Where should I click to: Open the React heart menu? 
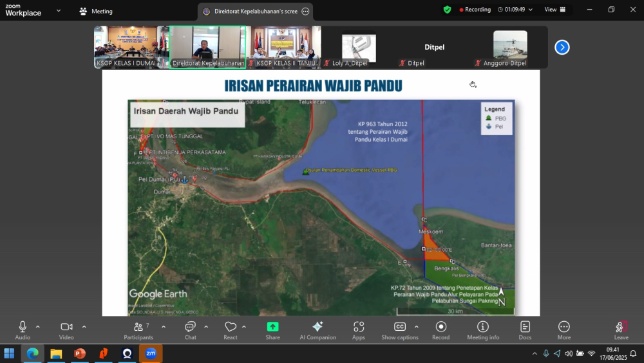(231, 330)
